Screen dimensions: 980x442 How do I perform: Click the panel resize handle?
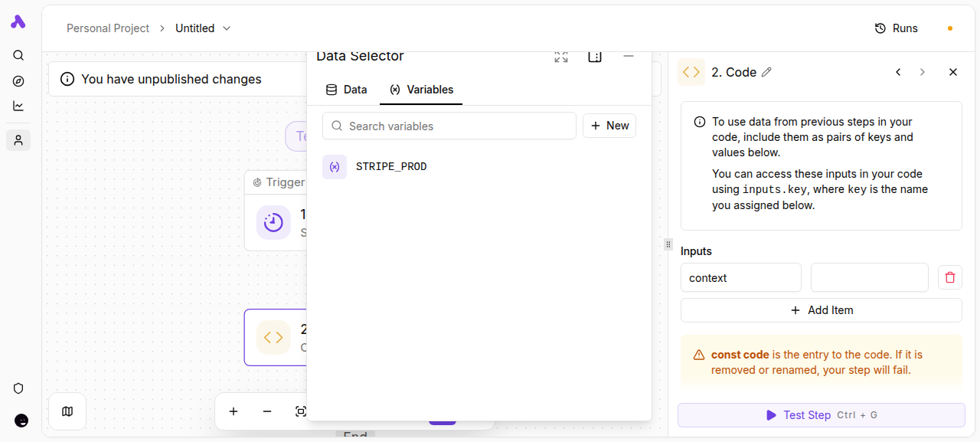(x=668, y=244)
